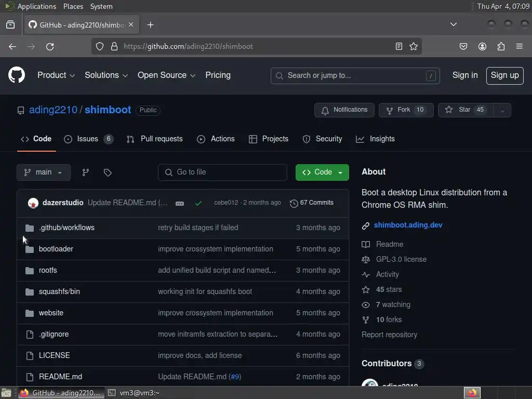The image size is (532, 399).
Task: Toggle reader view icon in address bar
Action: click(x=399, y=46)
